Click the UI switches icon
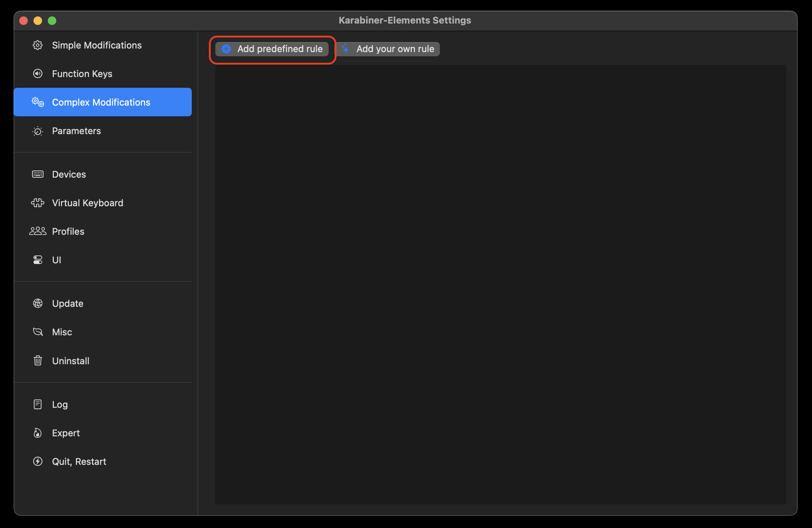The height and width of the screenshot is (528, 812). point(38,260)
